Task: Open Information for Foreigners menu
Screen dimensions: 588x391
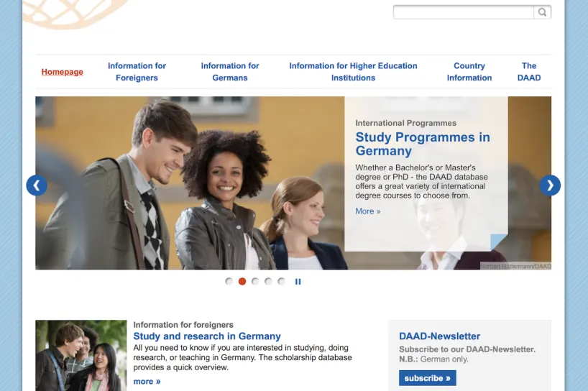Action: (137, 72)
